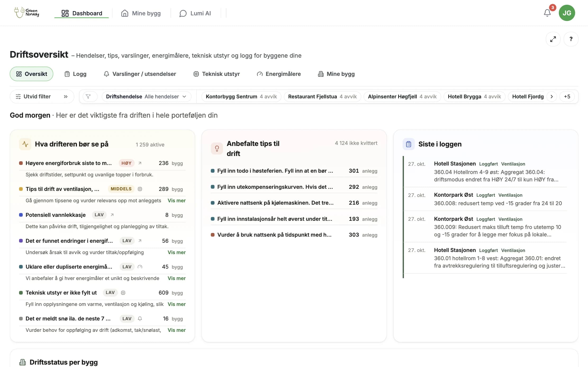Click the Green Norway logo
Image resolution: width=588 pixels, height=367 pixels.
pos(27,12)
